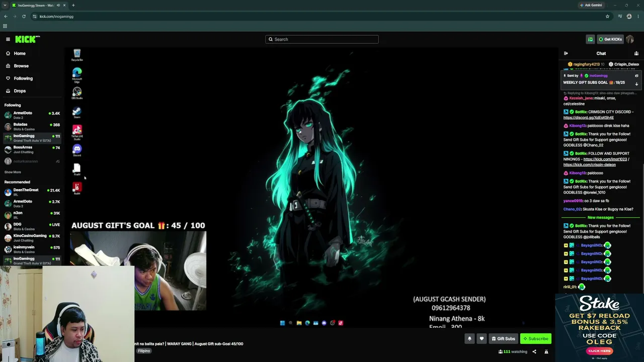Click the Windows Start icon in streamed taskbar
This screenshot has height=362, width=644.
282,323
